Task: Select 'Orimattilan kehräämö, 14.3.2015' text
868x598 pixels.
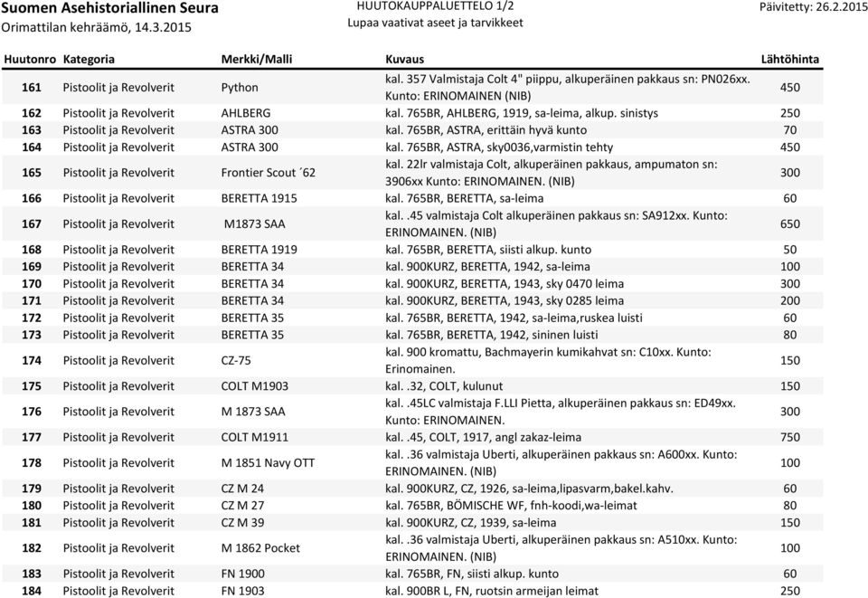Action: tap(97, 27)
